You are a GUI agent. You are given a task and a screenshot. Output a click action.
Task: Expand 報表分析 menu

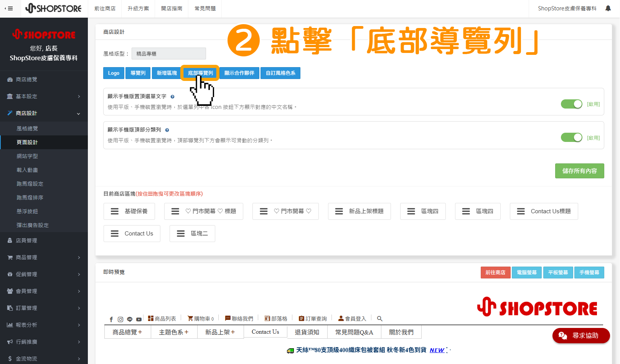[44, 325]
